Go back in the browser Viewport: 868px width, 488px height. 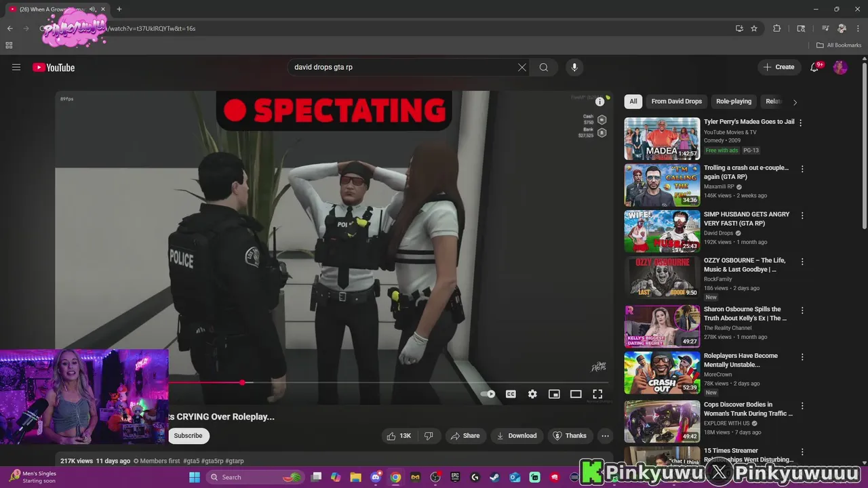pyautogui.click(x=9, y=28)
